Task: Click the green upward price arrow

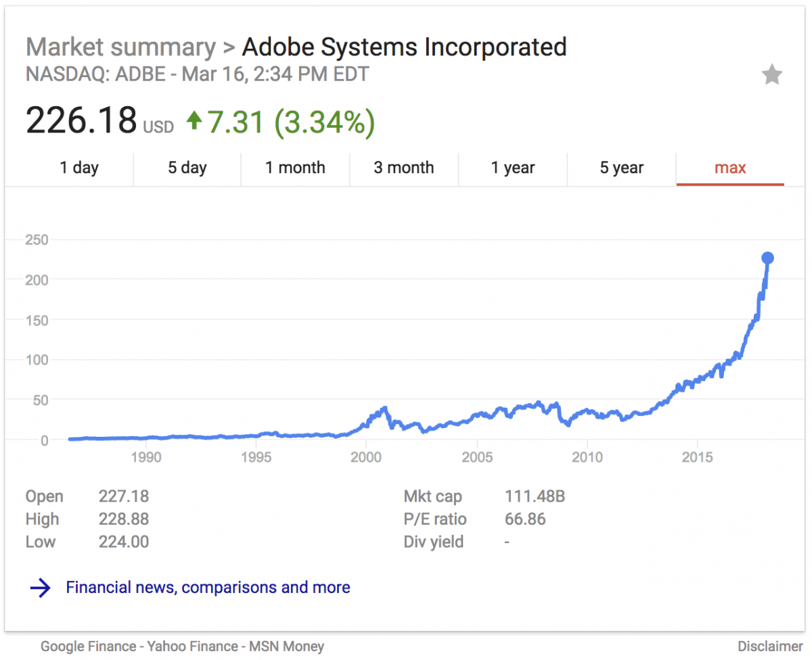Action: point(194,121)
